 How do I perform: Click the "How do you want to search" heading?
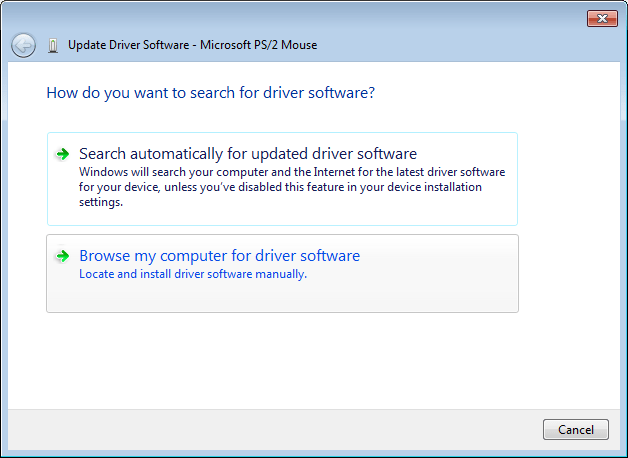click(x=210, y=93)
